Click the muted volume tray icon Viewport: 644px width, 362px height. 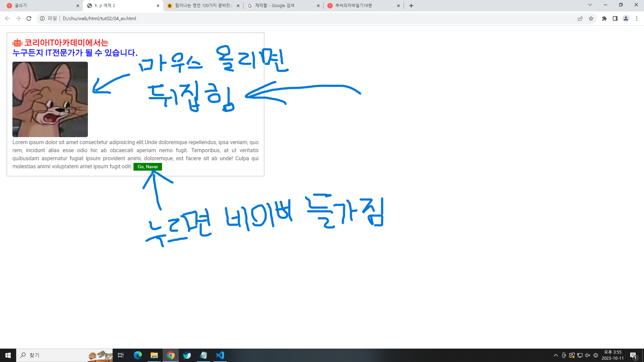pyautogui.click(x=588, y=355)
